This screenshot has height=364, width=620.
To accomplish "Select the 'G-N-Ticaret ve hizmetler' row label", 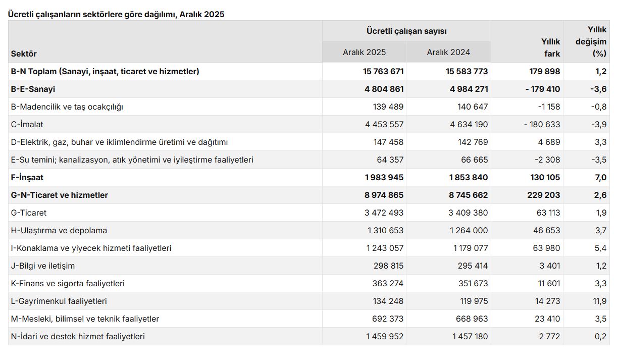I will pyautogui.click(x=60, y=195).
